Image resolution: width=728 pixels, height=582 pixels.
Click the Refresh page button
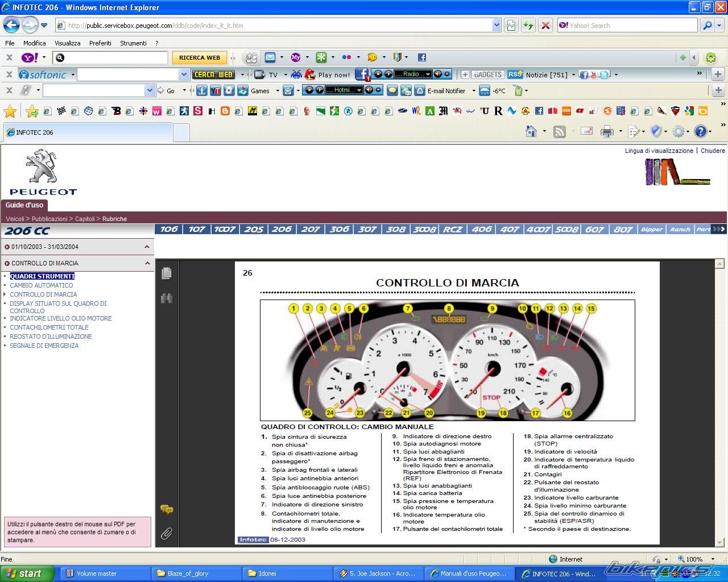[x=528, y=26]
